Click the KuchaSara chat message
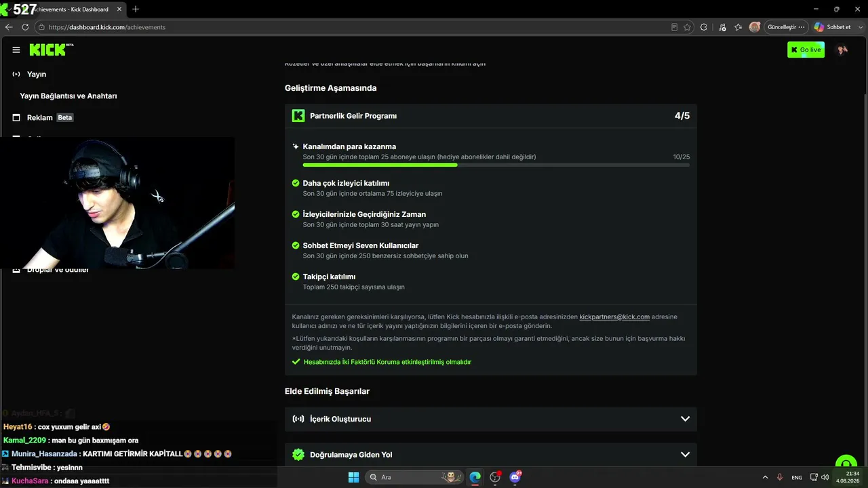This screenshot has height=488, width=868. click(56, 481)
